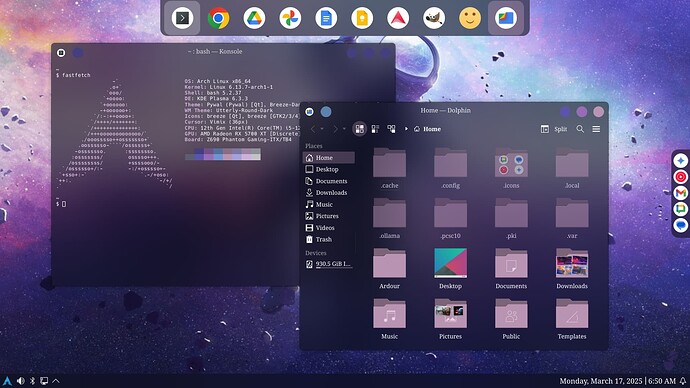The width and height of the screenshot is (690, 388).
Task: Select the .cache folder
Action: click(389, 168)
